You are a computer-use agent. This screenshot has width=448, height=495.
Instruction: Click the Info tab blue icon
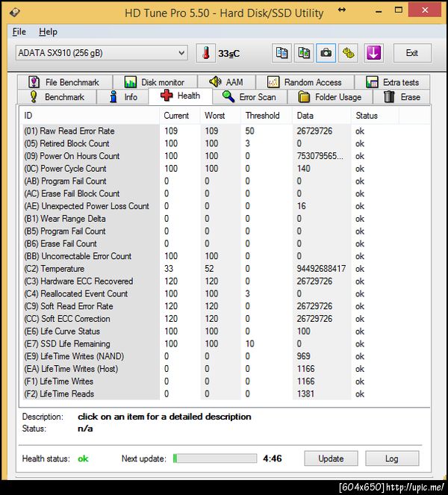113,97
